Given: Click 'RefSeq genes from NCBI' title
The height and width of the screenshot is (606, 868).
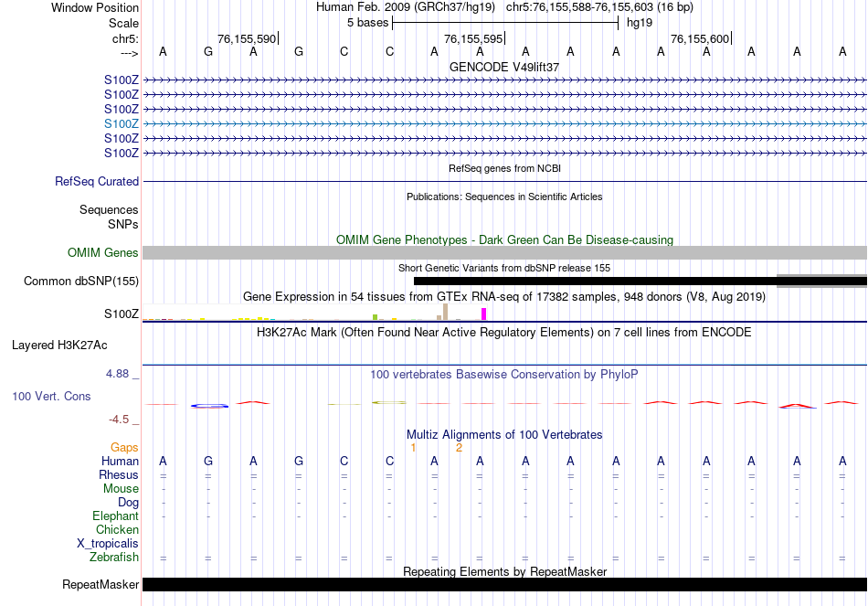Looking at the screenshot, I should click(504, 168).
